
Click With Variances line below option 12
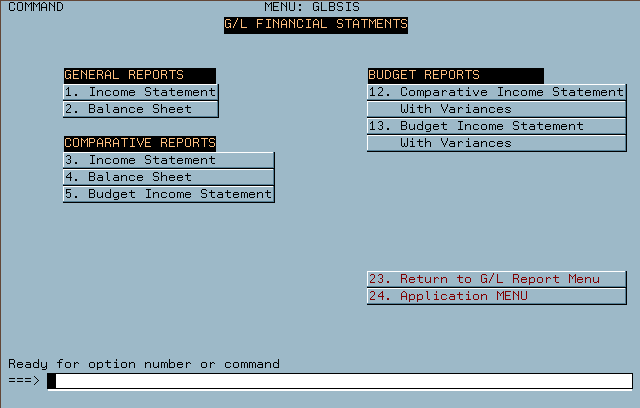click(x=497, y=109)
